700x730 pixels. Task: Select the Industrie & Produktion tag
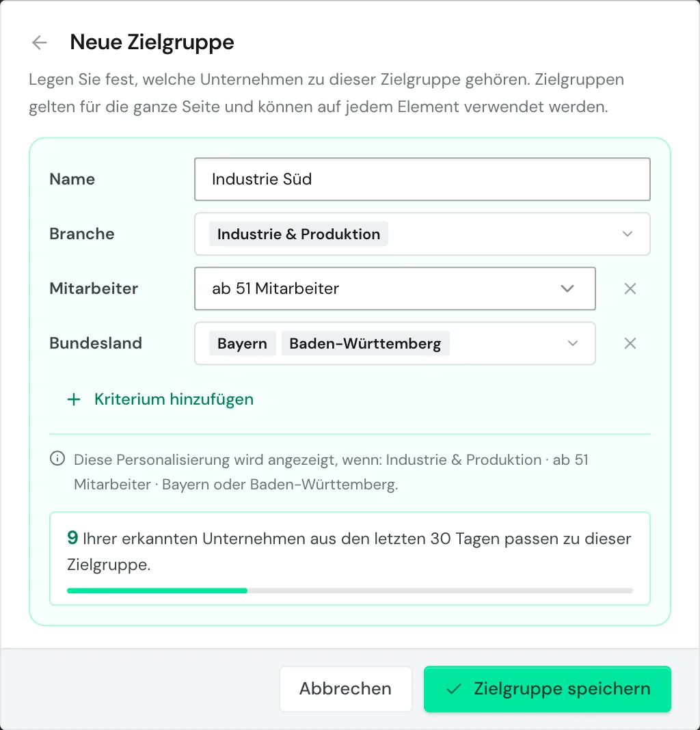[x=299, y=234]
